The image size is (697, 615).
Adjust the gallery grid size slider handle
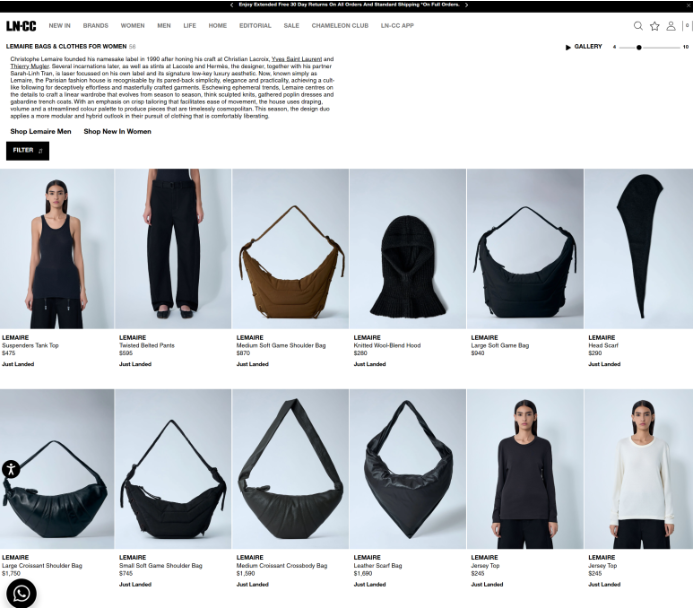coord(639,47)
